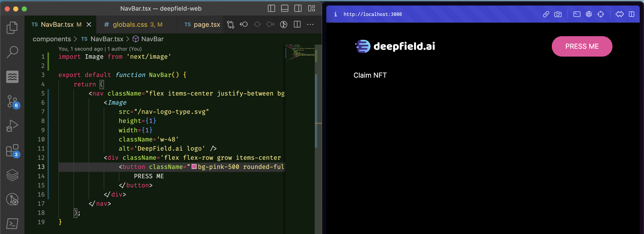Open the Explorer view in activity bar
This screenshot has width=644, height=234.
[12, 27]
